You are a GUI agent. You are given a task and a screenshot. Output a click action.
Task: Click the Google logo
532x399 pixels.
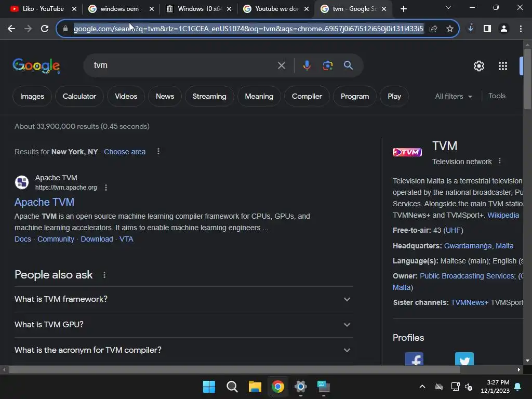click(x=36, y=66)
